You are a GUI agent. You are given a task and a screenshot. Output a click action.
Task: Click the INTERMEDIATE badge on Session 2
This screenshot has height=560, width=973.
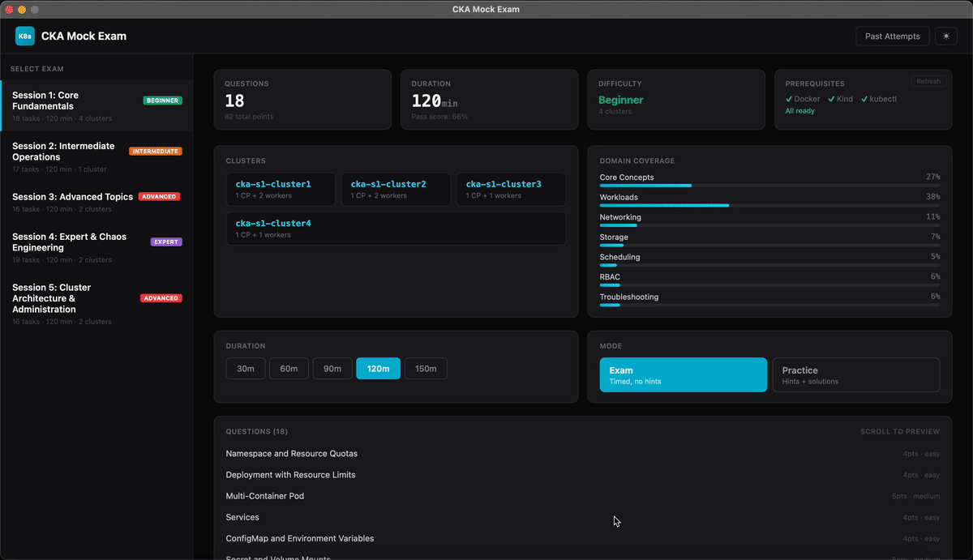point(156,152)
